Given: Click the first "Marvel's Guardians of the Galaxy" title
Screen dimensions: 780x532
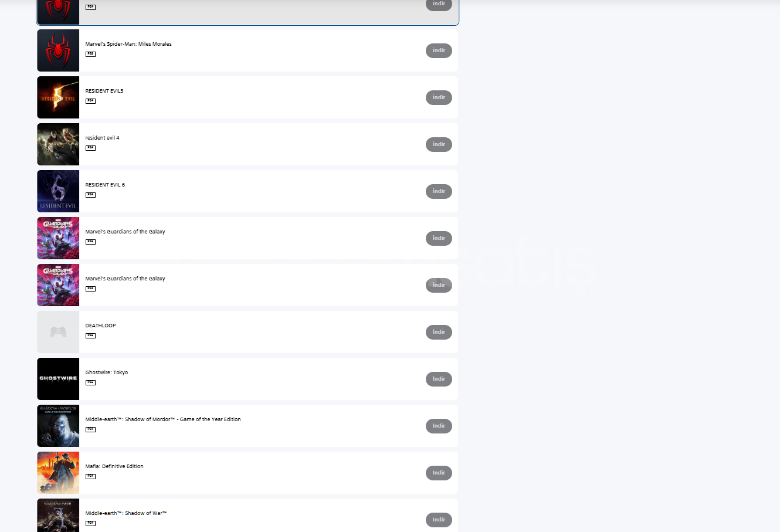Looking at the screenshot, I should [x=125, y=232].
